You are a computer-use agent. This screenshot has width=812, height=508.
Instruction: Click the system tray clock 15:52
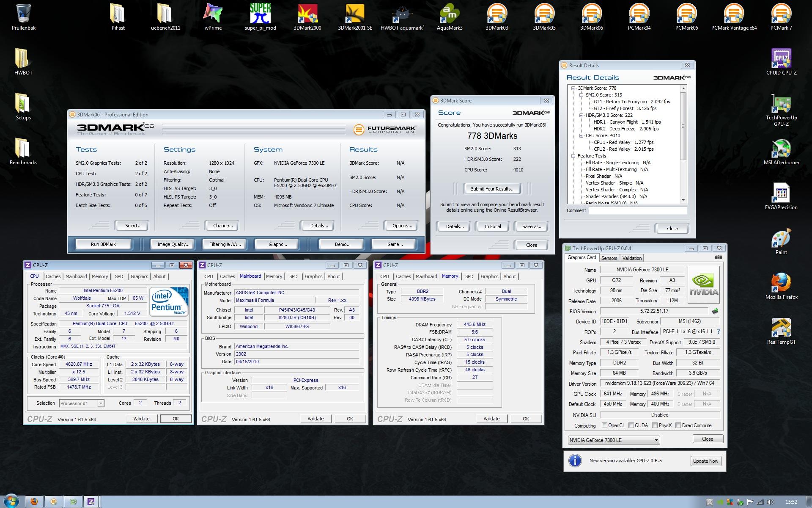tap(791, 502)
